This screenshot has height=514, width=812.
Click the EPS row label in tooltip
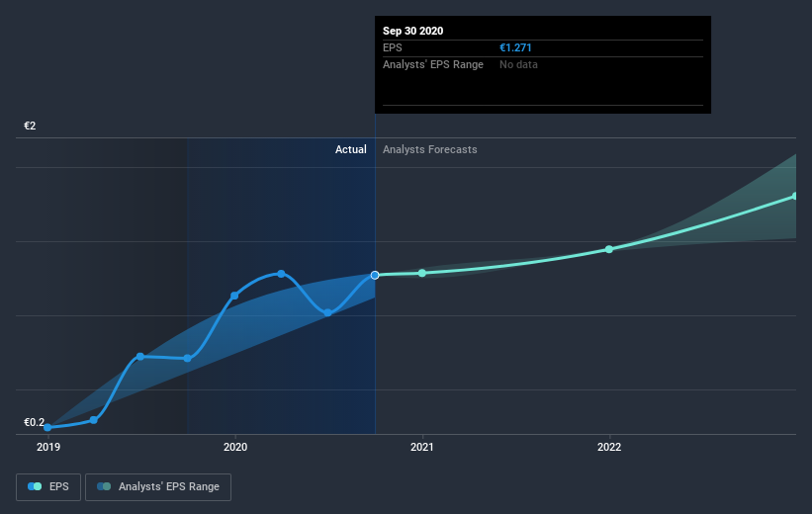tap(392, 47)
